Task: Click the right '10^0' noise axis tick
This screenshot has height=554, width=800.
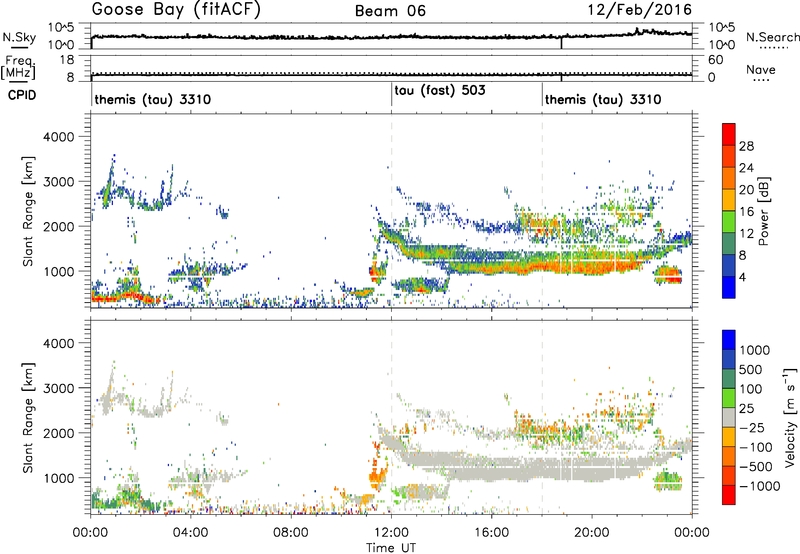Action: click(722, 45)
